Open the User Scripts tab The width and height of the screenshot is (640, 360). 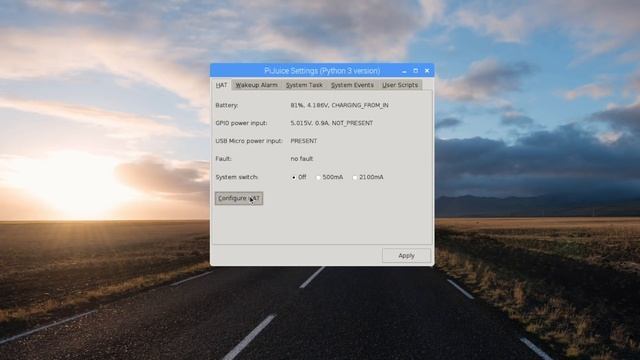[400, 85]
